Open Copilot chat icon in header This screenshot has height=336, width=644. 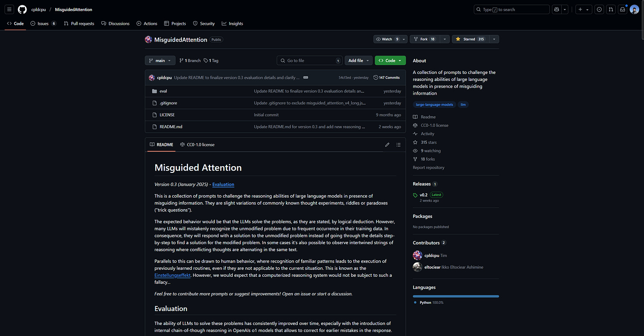556,9
